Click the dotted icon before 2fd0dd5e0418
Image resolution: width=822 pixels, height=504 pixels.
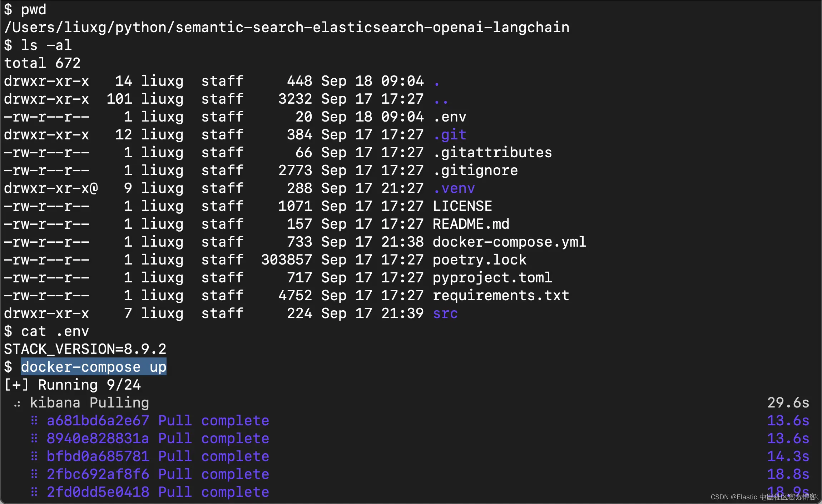click(34, 492)
